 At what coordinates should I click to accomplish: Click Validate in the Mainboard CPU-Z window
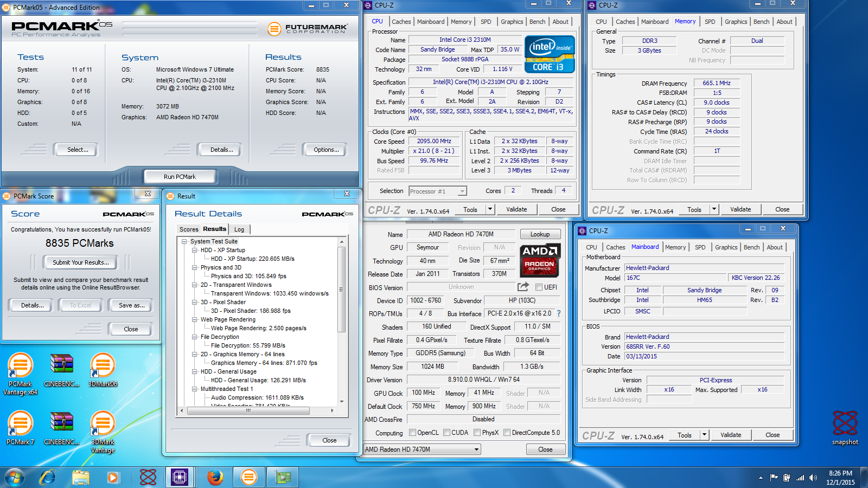(730, 435)
